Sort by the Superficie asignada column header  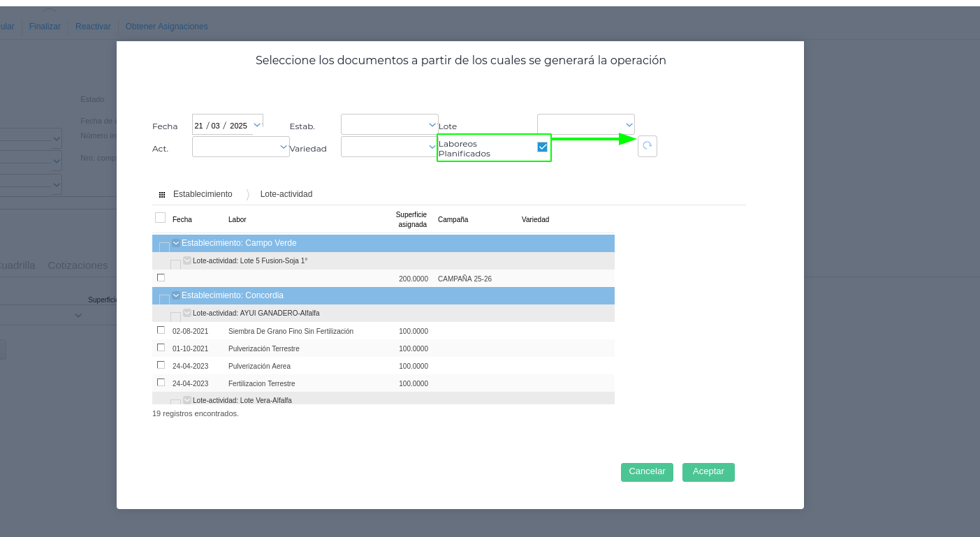coord(411,219)
